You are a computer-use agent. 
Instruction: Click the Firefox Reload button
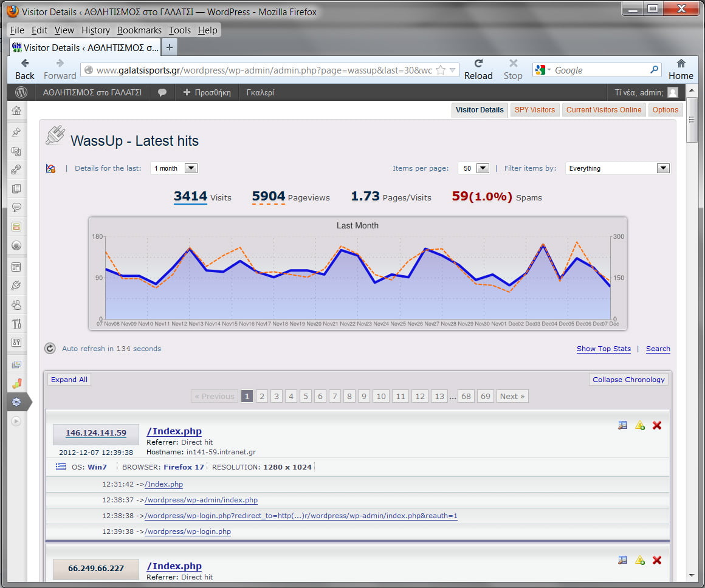[x=478, y=70]
